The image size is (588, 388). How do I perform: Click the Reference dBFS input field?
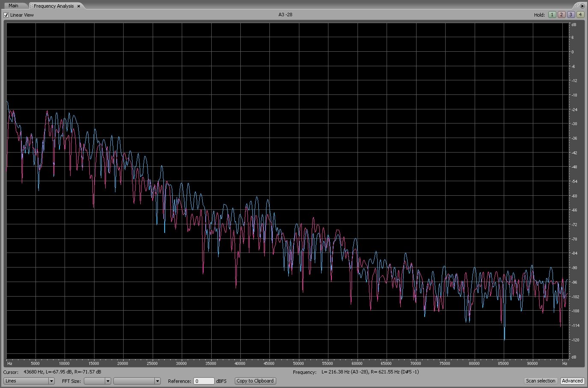point(204,381)
